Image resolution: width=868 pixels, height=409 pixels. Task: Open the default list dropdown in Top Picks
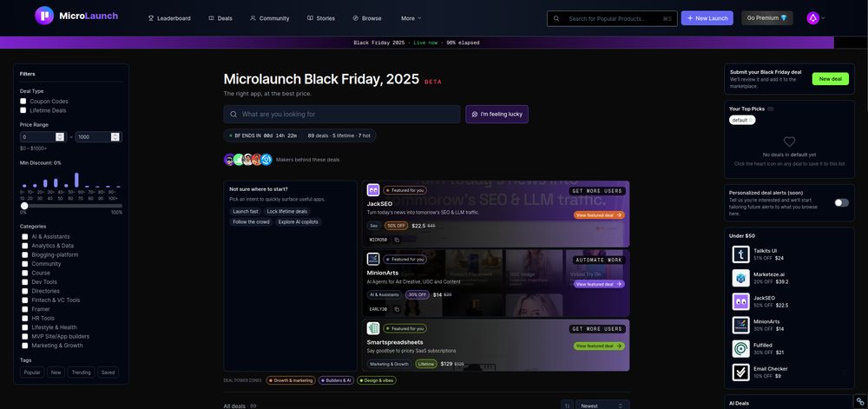tap(742, 120)
